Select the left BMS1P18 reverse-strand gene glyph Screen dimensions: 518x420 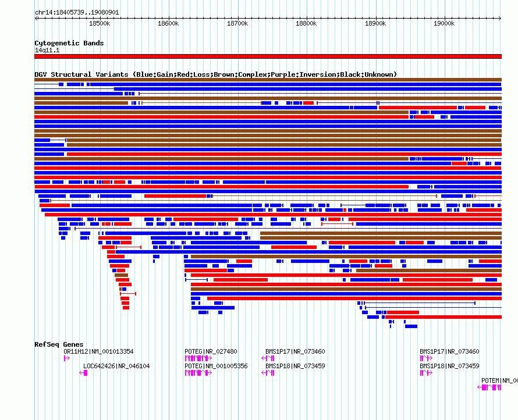click(x=268, y=373)
